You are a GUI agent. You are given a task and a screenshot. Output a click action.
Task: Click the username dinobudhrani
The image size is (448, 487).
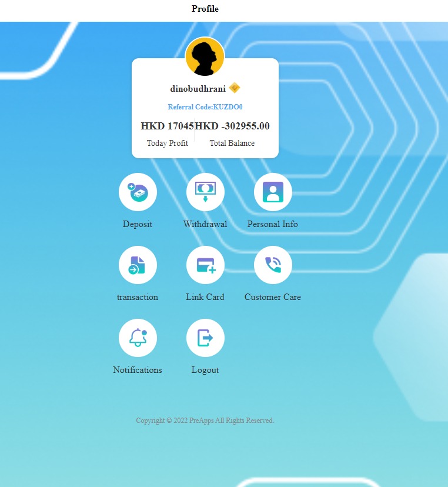tap(198, 89)
